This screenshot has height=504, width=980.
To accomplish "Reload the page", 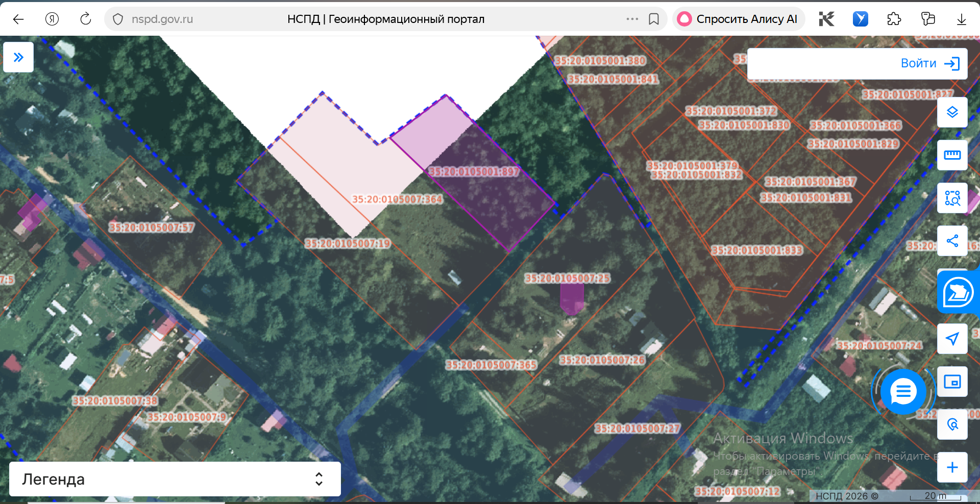I will click(86, 19).
